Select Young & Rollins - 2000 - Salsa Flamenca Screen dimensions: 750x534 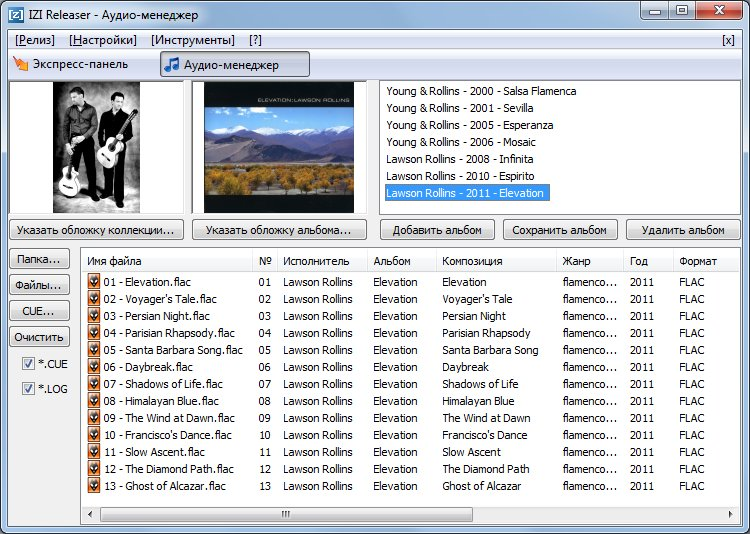coord(481,91)
